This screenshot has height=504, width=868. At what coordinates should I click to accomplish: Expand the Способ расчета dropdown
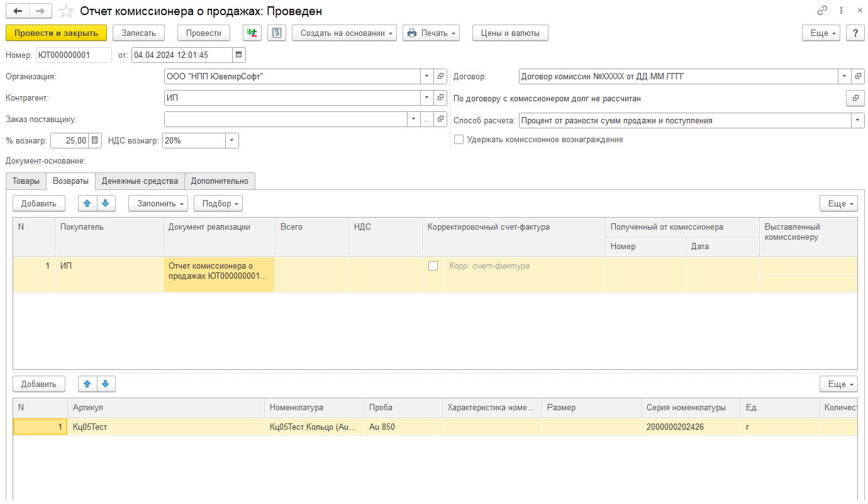858,120
